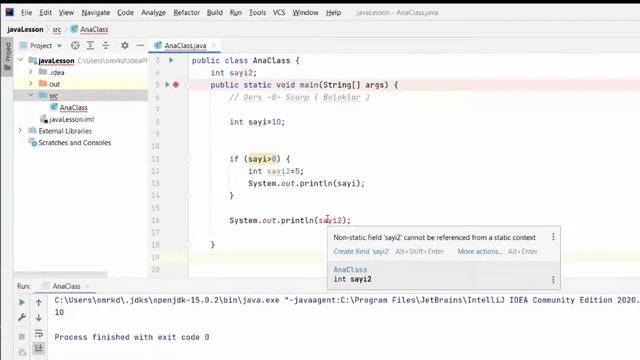Click javaLesson breadcrumb
The height and width of the screenshot is (360, 640).
click(25, 29)
